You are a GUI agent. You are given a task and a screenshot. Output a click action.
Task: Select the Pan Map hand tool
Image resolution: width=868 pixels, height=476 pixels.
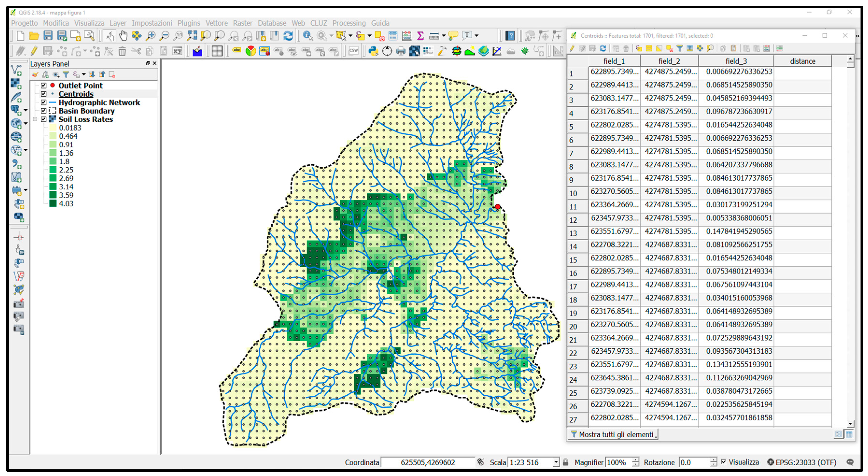[123, 35]
